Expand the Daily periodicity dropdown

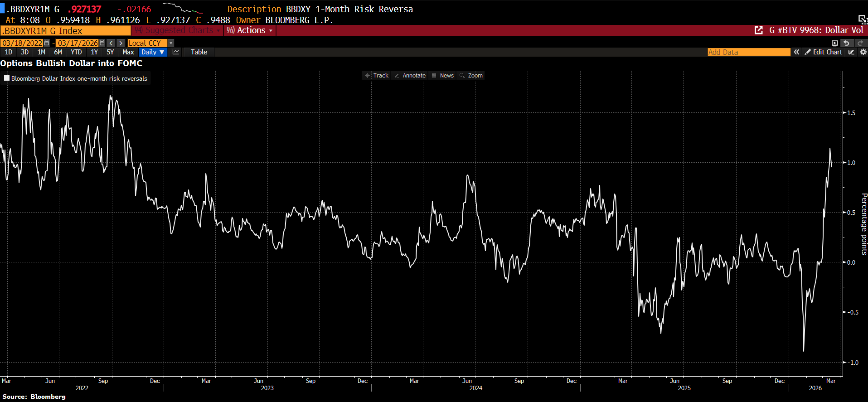point(153,52)
